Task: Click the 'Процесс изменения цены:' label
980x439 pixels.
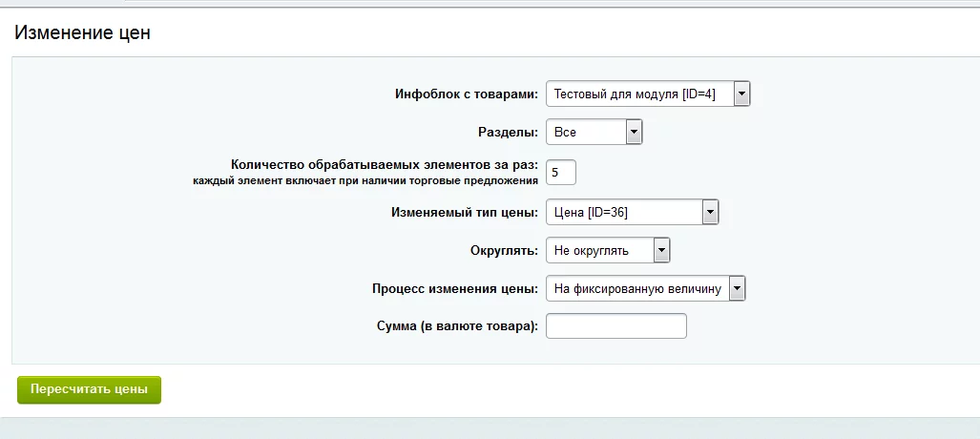Action: click(x=455, y=288)
